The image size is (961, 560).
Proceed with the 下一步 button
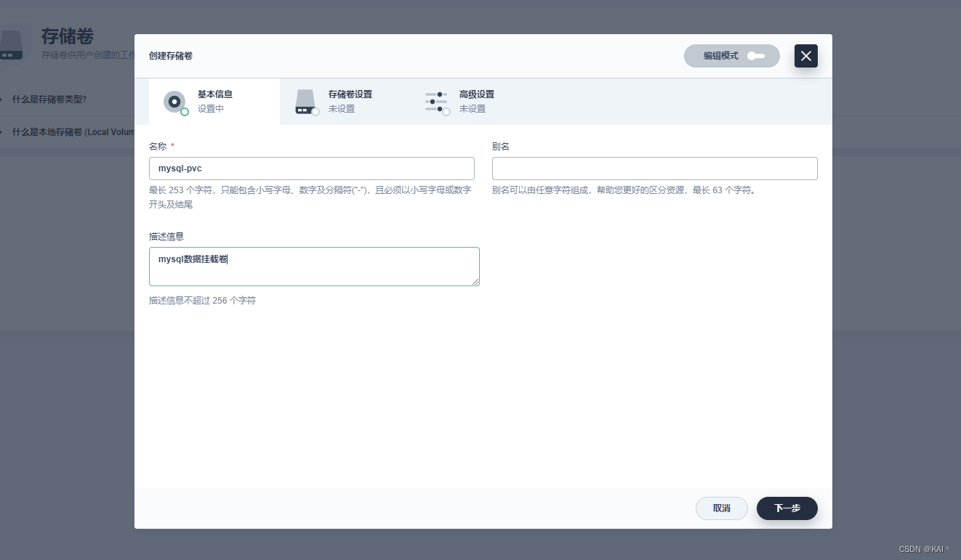(787, 508)
